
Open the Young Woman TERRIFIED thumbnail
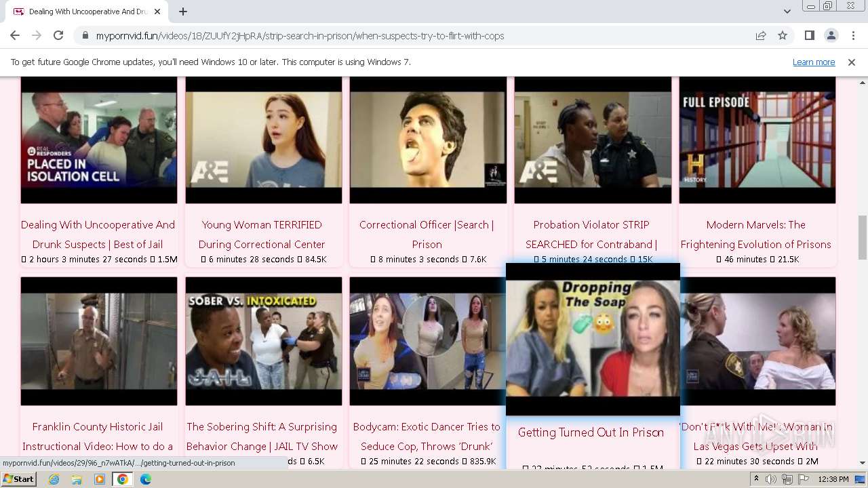pyautogui.click(x=264, y=140)
